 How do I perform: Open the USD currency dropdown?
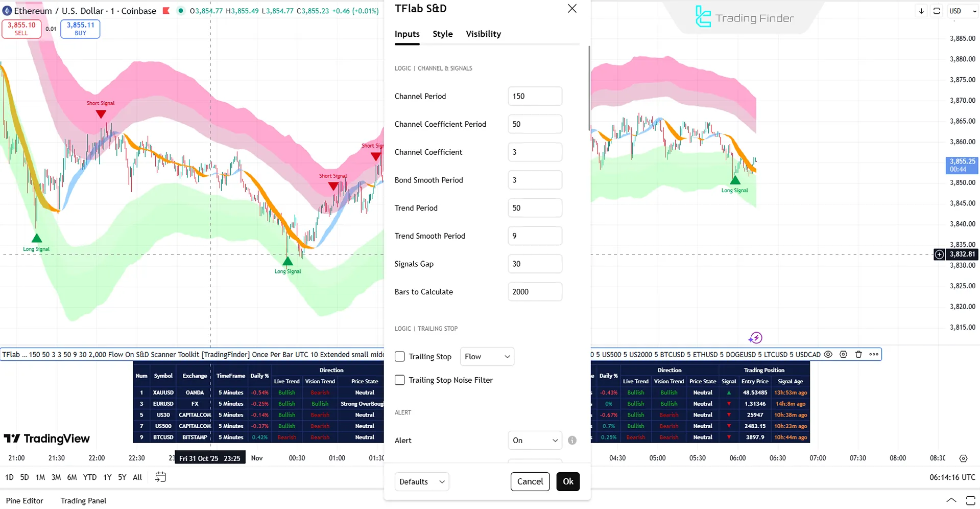tap(961, 10)
